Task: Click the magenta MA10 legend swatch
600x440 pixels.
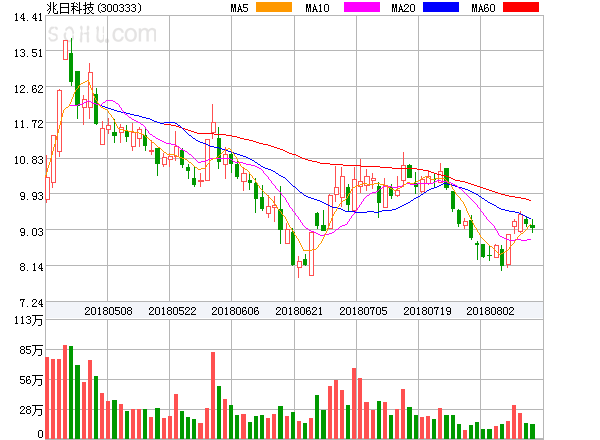Action: pyautogui.click(x=362, y=7)
